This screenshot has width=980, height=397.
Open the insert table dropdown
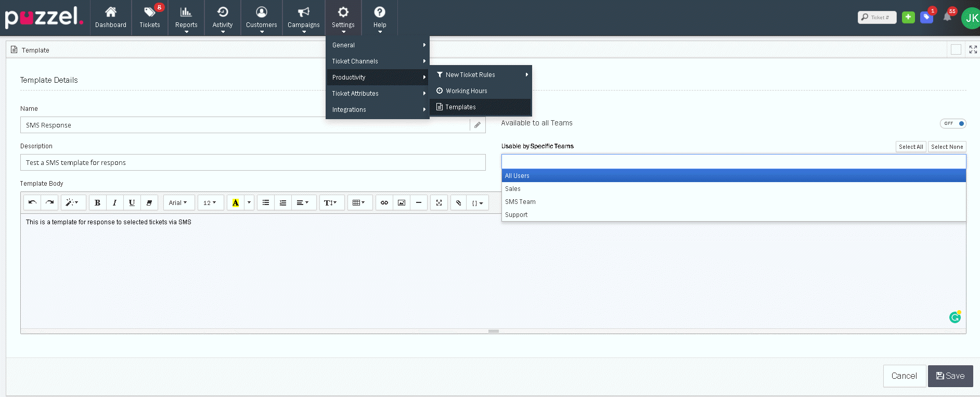point(359,203)
